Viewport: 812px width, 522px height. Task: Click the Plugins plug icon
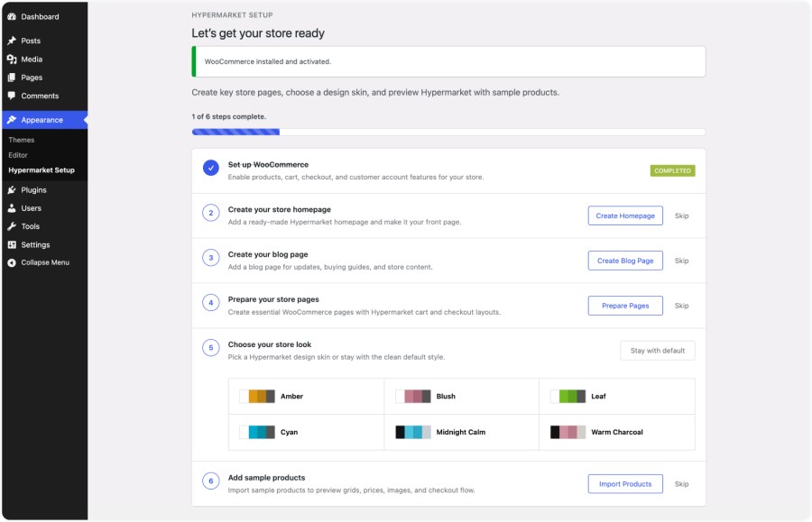tap(12, 190)
